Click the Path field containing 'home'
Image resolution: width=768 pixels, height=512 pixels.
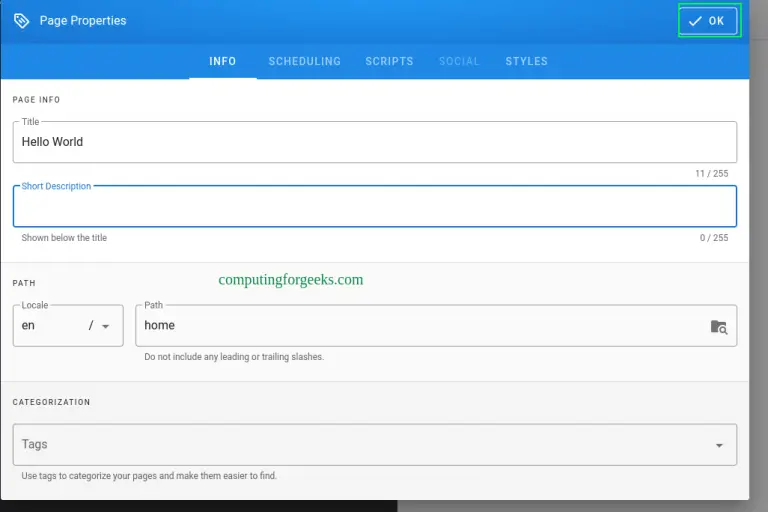pos(420,326)
